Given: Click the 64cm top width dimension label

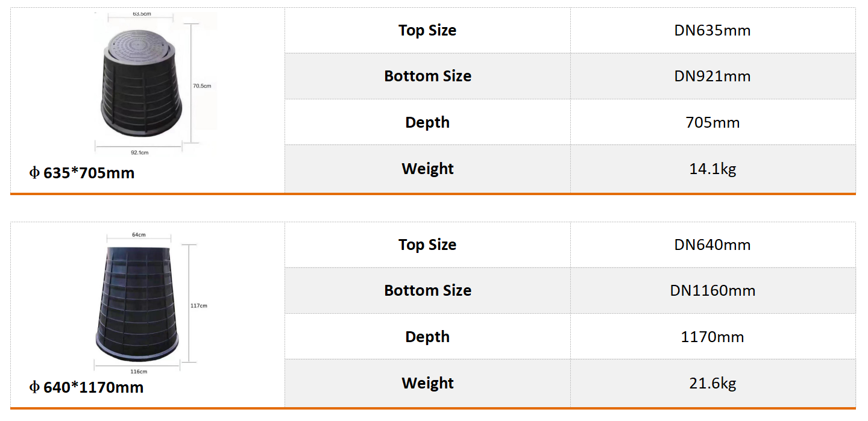Looking at the screenshot, I should point(139,234).
